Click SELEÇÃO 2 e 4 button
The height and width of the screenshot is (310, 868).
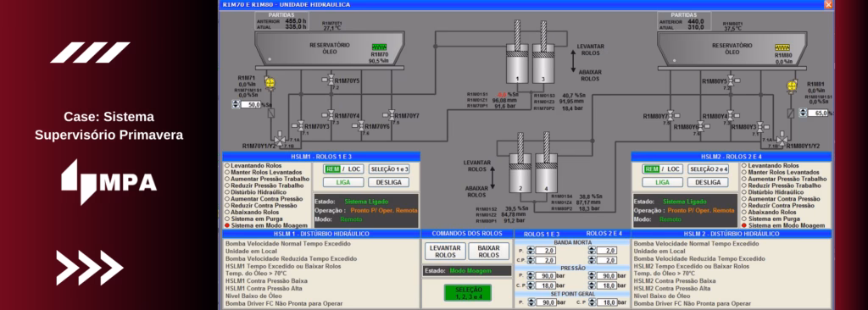(708, 169)
